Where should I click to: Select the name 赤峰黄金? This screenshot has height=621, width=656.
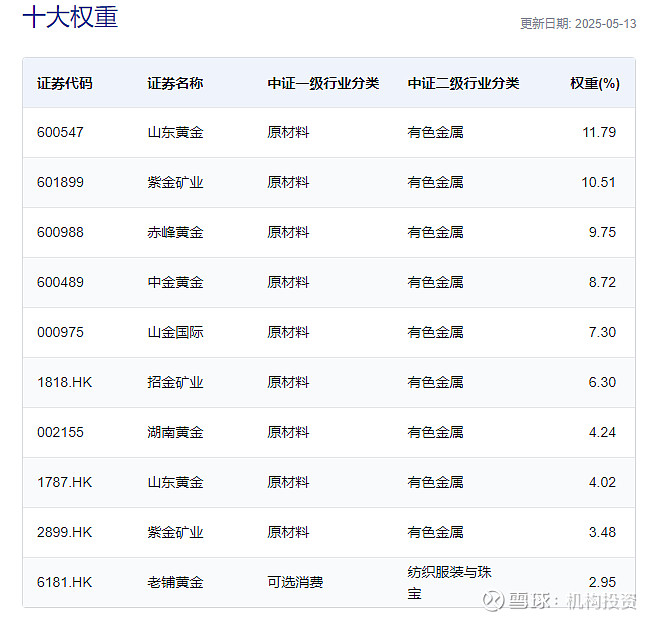175,232
